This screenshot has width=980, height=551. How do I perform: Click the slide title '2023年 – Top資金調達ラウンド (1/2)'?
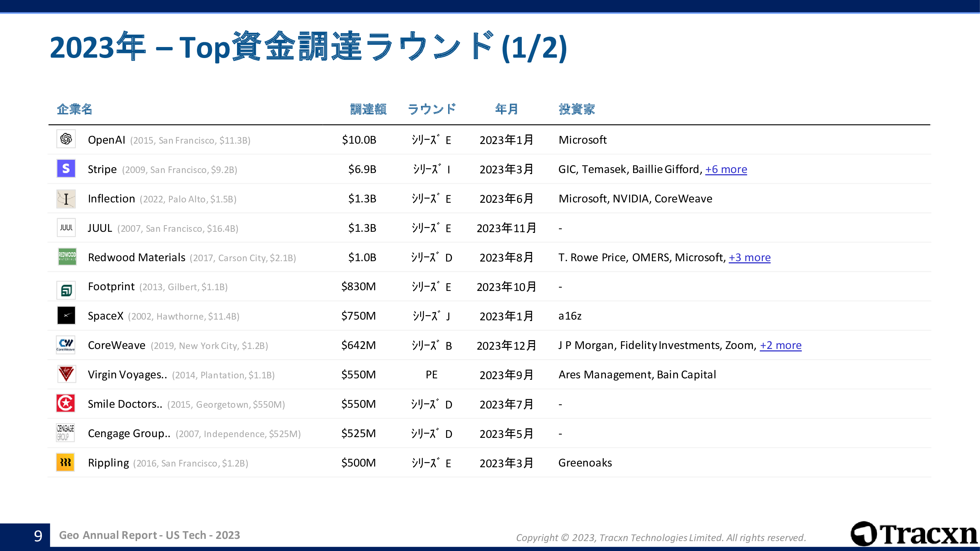point(309,46)
